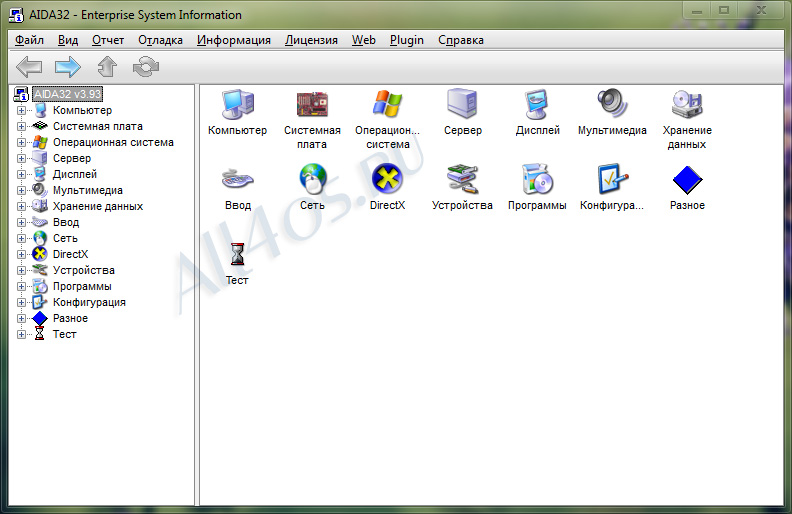Select Системная плата label in the tree
Screen dimensions: 792x514
[x=97, y=126]
